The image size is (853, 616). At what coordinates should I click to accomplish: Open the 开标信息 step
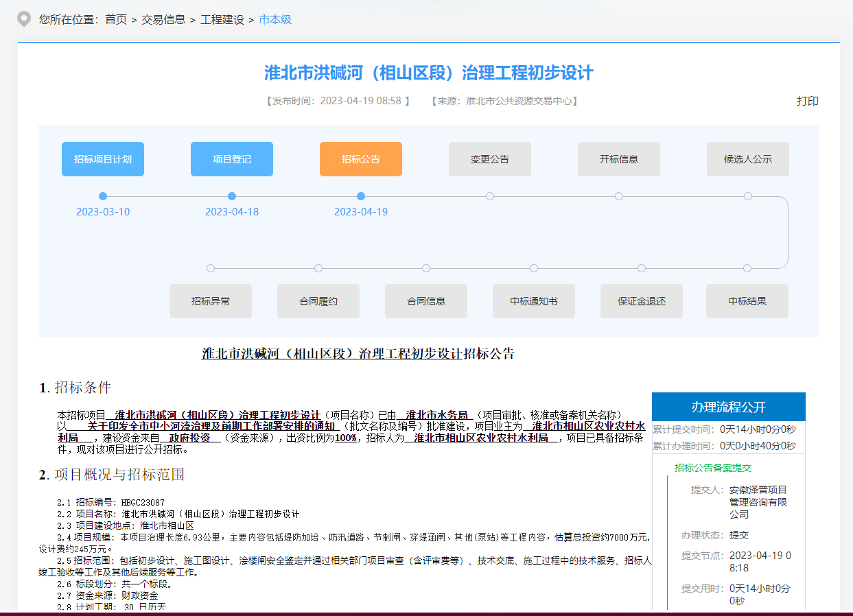[x=619, y=159]
